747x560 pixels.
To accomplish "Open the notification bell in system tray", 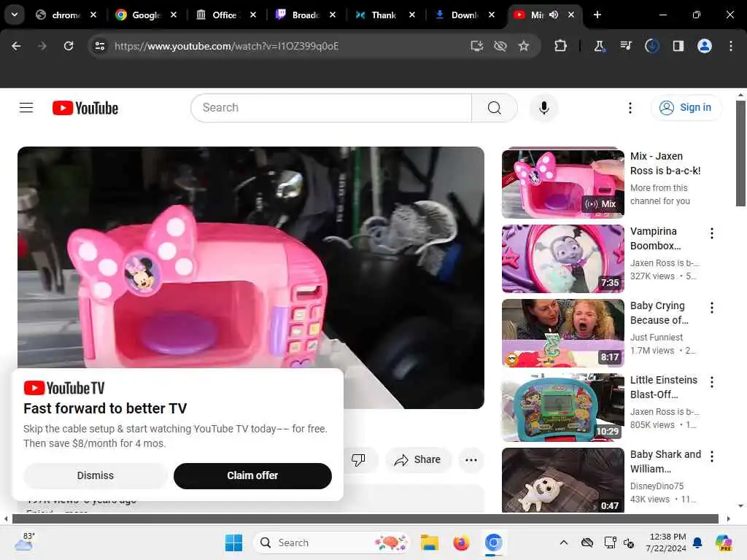I will click(x=697, y=542).
